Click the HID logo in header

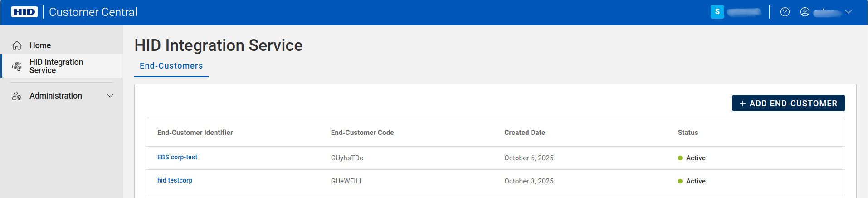[24, 12]
